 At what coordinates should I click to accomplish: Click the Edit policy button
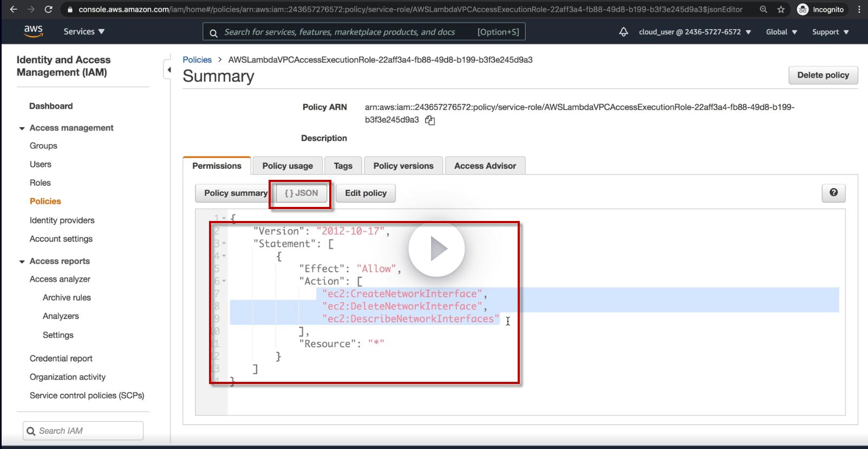(x=366, y=193)
